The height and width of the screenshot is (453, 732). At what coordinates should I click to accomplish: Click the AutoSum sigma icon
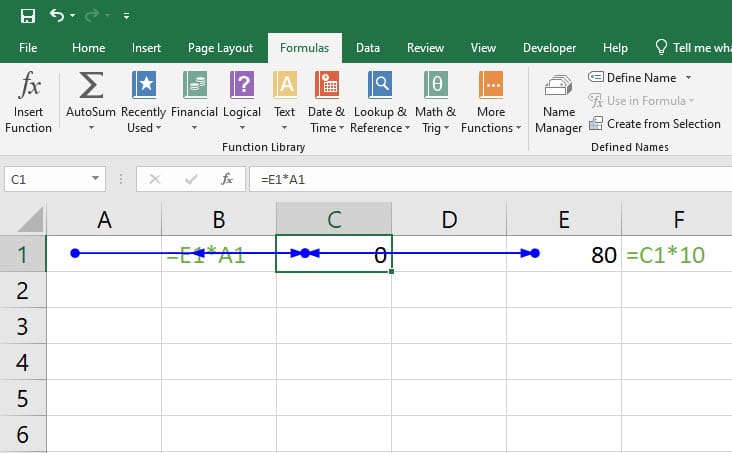[x=91, y=85]
